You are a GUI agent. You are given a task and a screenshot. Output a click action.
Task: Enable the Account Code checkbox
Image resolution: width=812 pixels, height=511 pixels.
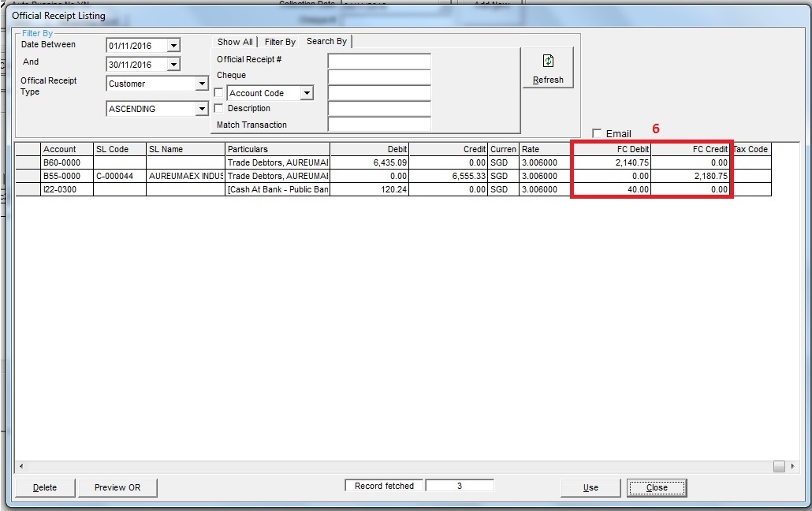coord(219,93)
